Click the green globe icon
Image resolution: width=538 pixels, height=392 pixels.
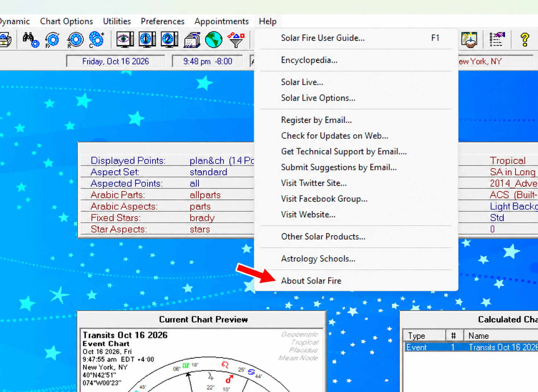[214, 40]
